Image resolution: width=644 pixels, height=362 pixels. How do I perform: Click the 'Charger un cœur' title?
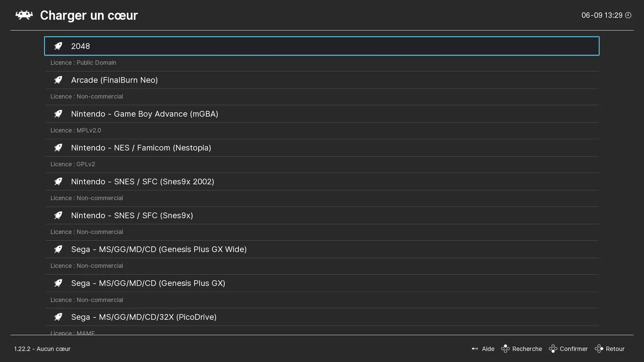point(89,16)
